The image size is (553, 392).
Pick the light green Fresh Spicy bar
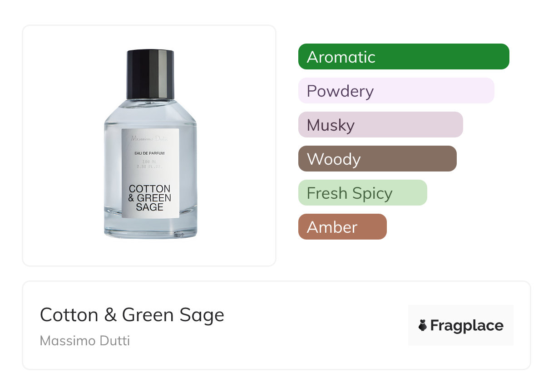point(363,193)
